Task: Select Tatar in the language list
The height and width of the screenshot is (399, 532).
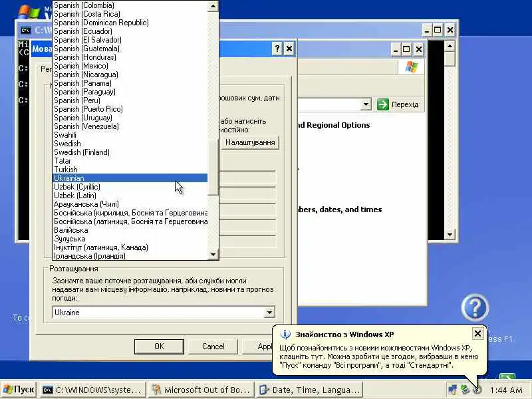Action: tap(130, 161)
